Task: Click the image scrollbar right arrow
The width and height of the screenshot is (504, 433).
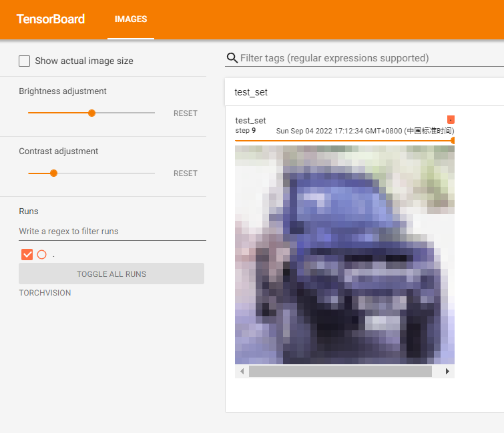Action: [x=447, y=372]
